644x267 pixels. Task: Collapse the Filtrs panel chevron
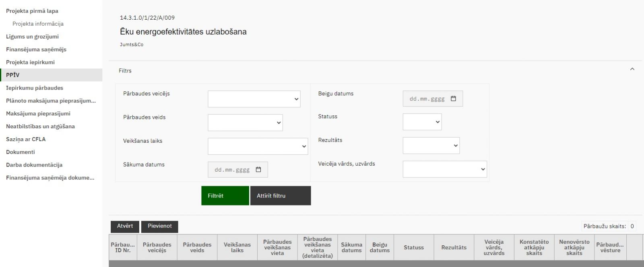[632, 69]
